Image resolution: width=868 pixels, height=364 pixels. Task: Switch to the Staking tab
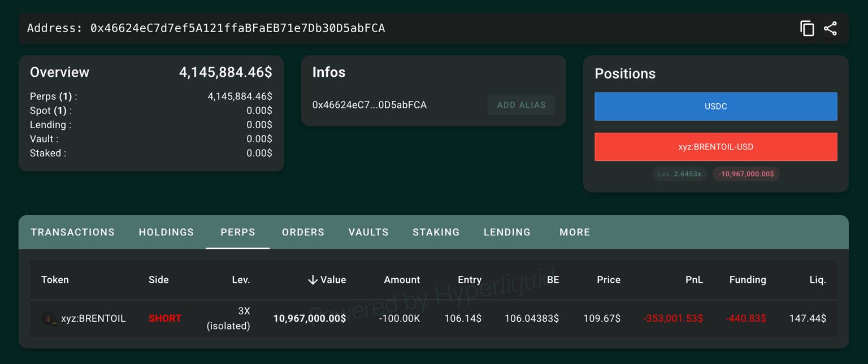pos(436,232)
